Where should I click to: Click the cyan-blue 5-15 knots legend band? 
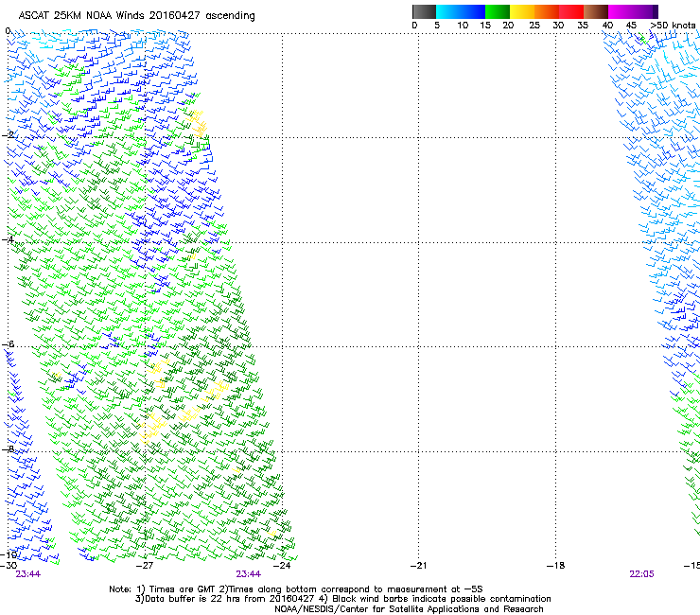click(x=461, y=11)
